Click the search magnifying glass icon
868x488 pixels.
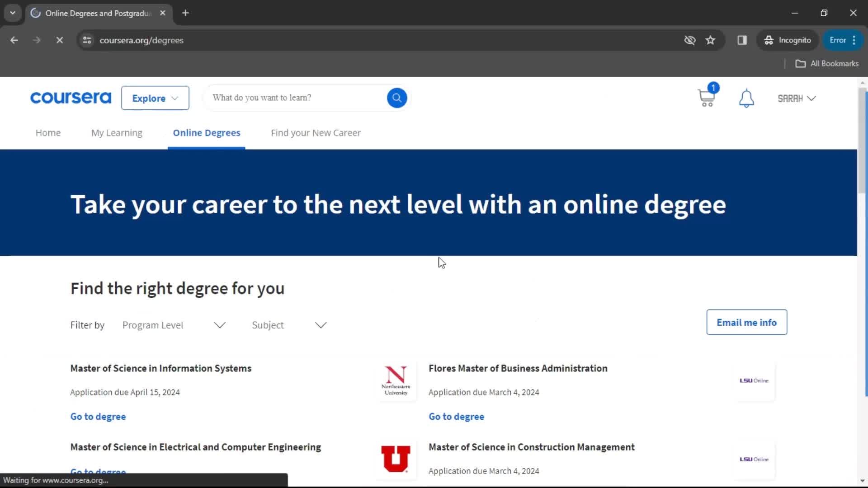[x=396, y=97]
